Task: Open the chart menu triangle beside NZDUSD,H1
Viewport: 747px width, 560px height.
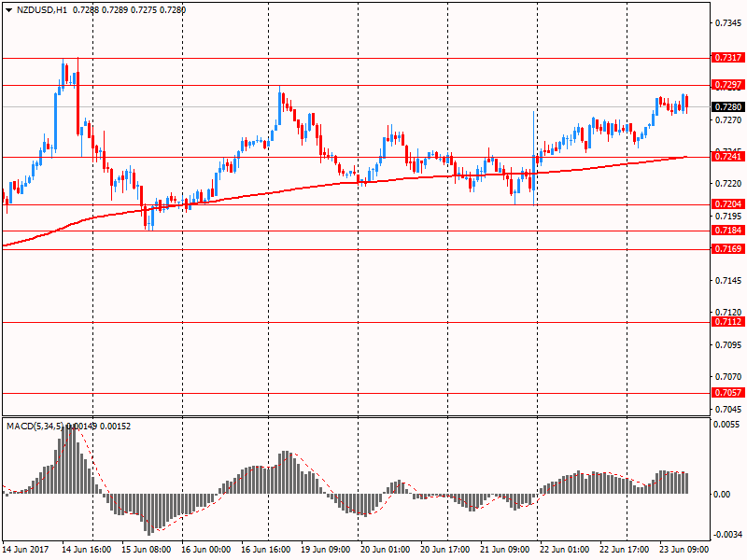Action: pos(9,10)
